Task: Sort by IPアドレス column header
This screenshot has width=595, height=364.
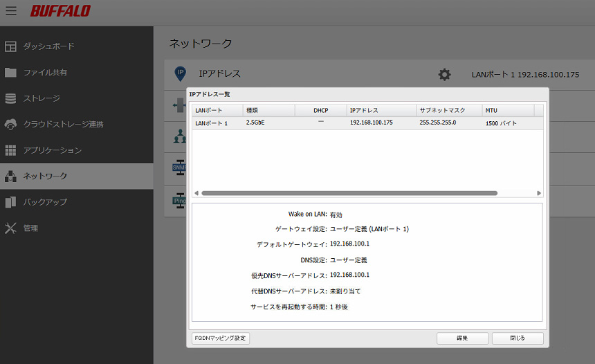Action: click(381, 110)
